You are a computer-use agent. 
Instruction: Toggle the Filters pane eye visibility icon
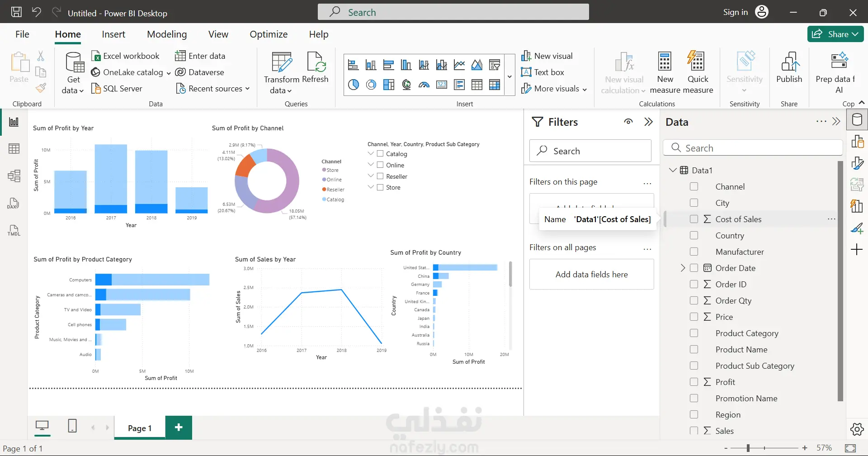628,122
